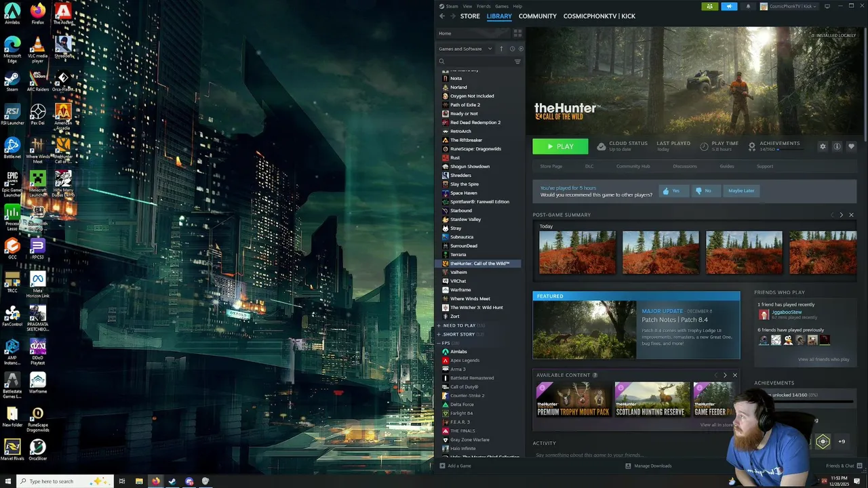This screenshot has height=488, width=868.
Task: Choose Maybe Later for recommendation
Action: tap(741, 190)
